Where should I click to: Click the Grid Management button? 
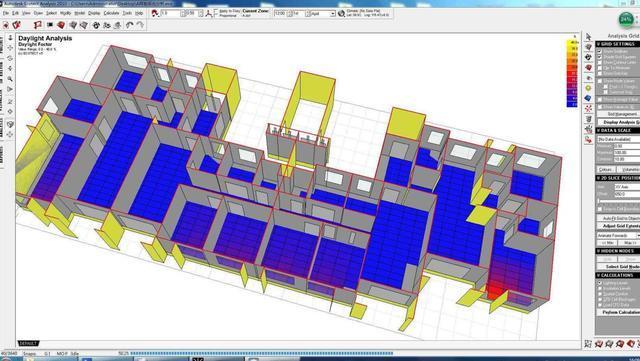pyautogui.click(x=619, y=114)
